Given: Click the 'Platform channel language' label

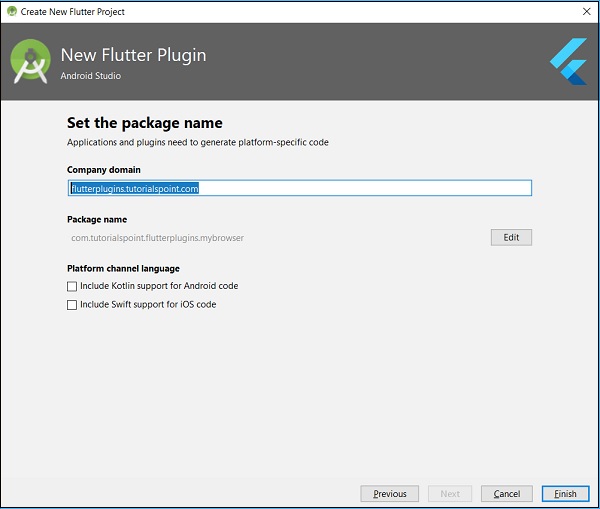Looking at the screenshot, I should coord(123,268).
